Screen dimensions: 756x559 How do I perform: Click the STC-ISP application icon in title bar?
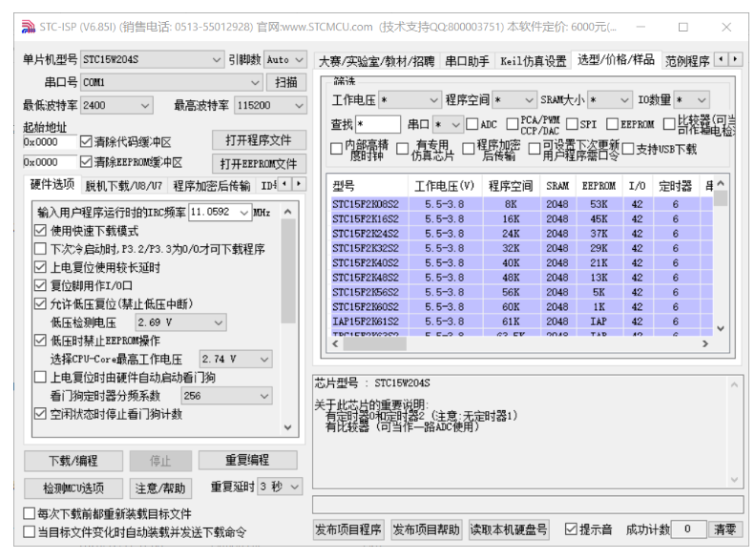[29, 27]
